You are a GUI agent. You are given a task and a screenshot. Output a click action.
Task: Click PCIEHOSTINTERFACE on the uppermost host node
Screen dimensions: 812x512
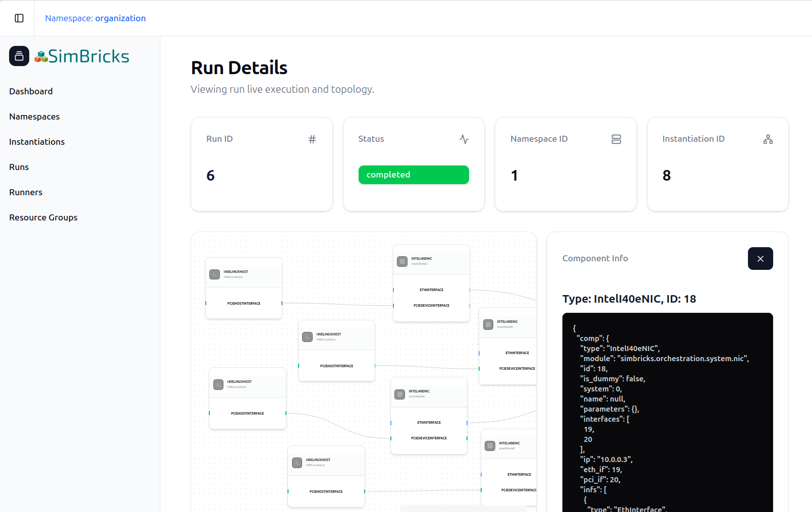click(244, 304)
